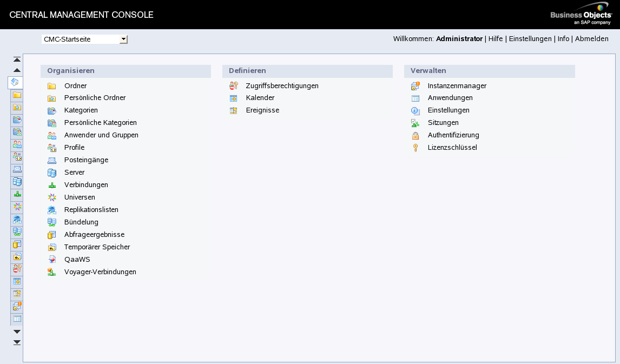Open Servers via the sidebar database icon
Screen dimensions: 620x364
17,182
